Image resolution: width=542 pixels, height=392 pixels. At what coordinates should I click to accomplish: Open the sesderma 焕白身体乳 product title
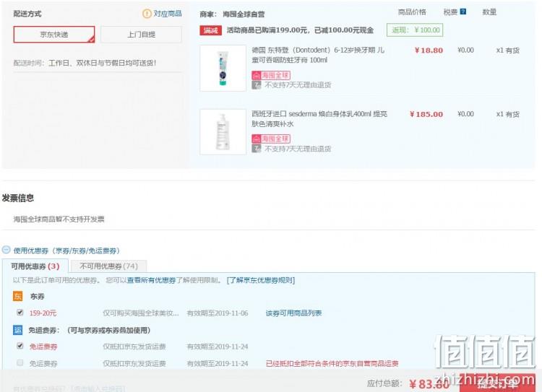click(319, 119)
